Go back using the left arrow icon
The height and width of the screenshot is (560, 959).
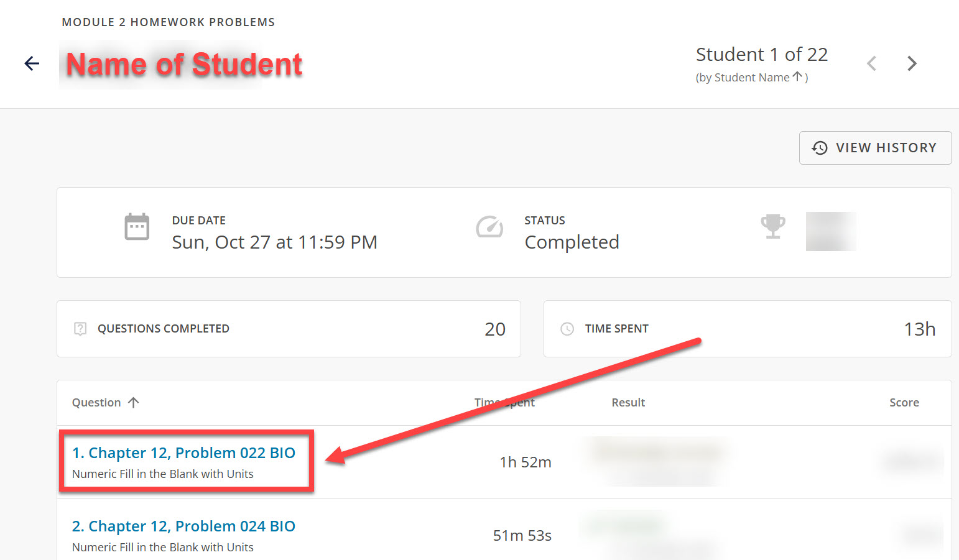coord(32,63)
